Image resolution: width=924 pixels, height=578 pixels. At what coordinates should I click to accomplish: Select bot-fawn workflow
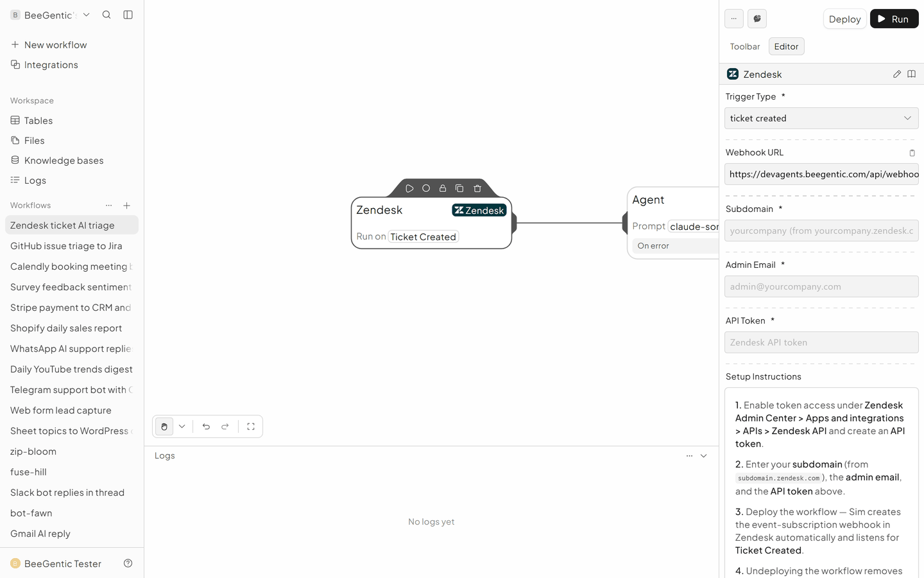pos(72,513)
